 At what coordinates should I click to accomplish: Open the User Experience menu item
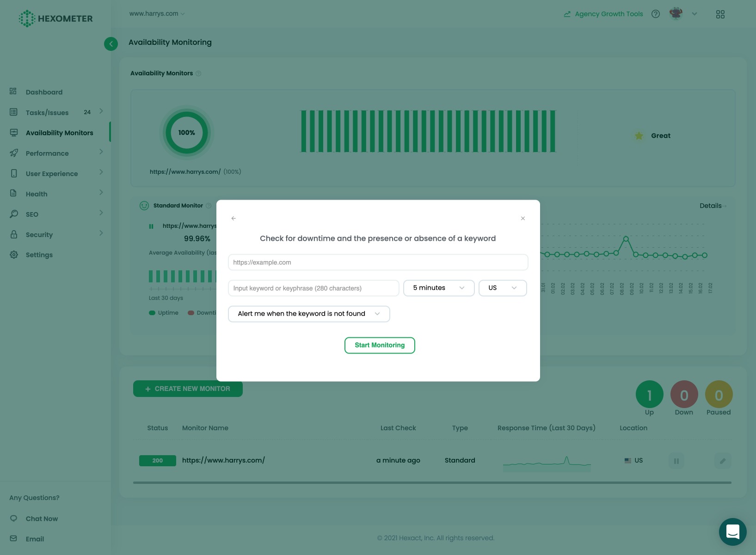[52, 173]
